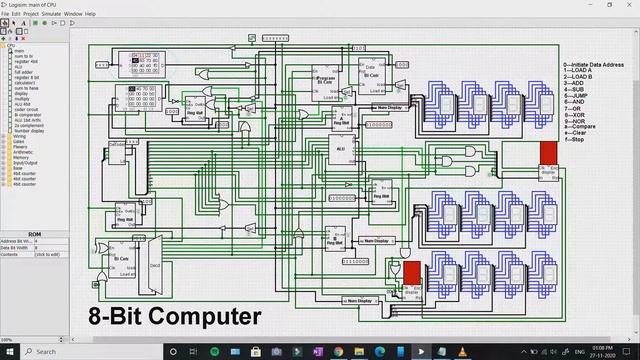
Task: Expand the Memory library folder
Action: (3, 157)
